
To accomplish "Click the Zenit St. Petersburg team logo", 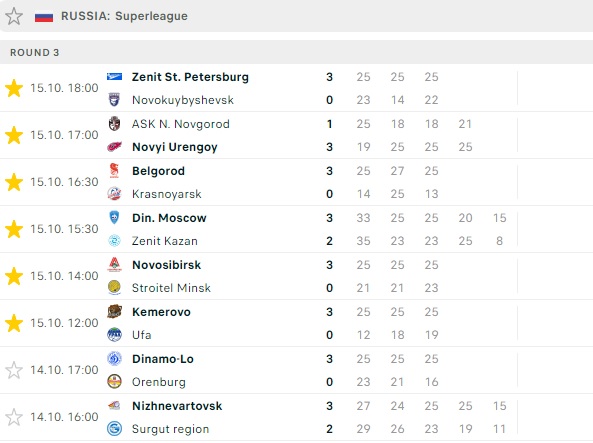I will [x=114, y=77].
